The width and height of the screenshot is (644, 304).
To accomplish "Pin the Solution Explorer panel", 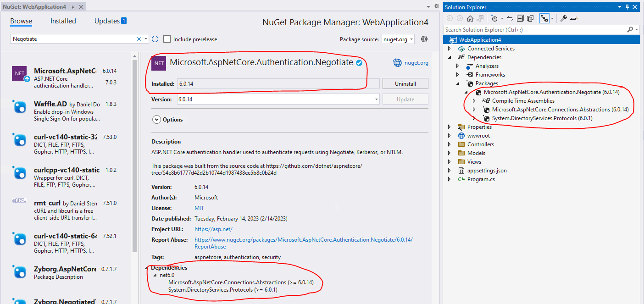I will pyautogui.click(x=627, y=7).
